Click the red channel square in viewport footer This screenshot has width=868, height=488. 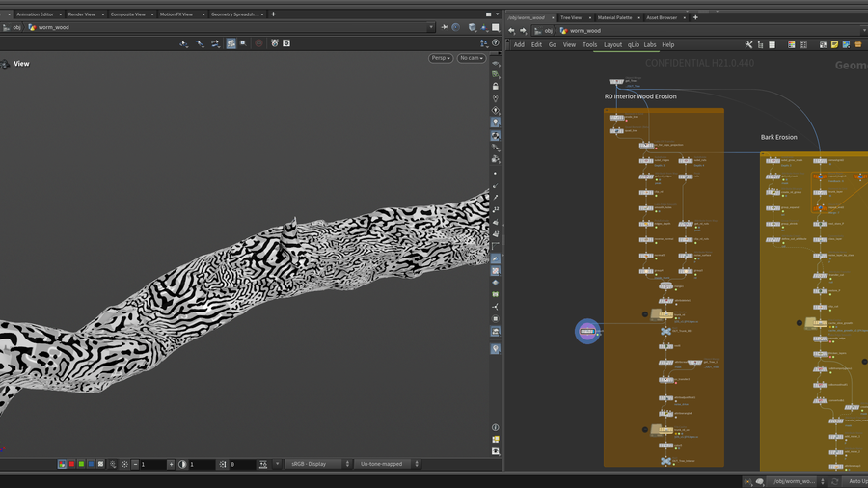[71, 464]
